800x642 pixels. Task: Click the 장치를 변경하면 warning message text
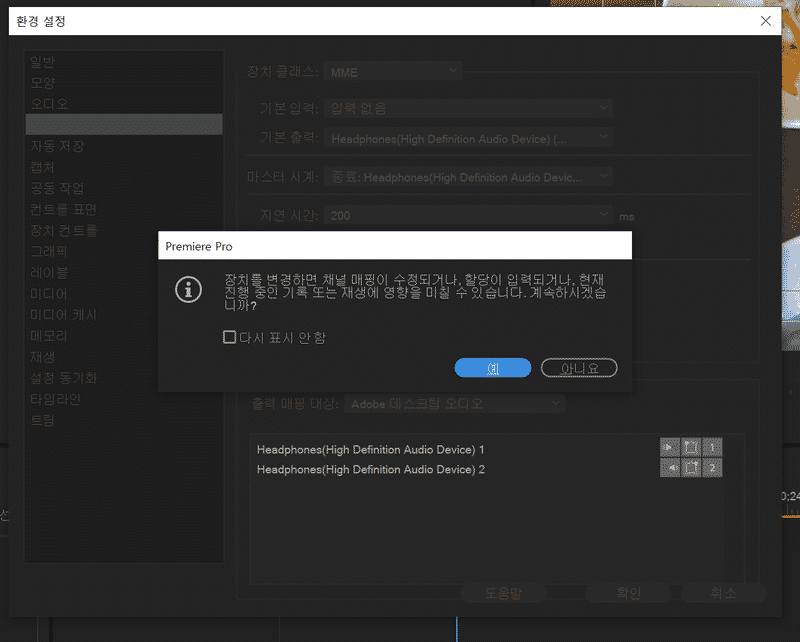[415, 292]
